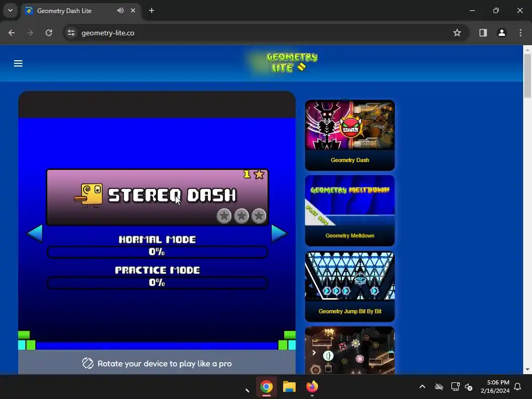Click the third grey coin star
Image resolution: width=532 pixels, height=399 pixels.
[x=259, y=216]
